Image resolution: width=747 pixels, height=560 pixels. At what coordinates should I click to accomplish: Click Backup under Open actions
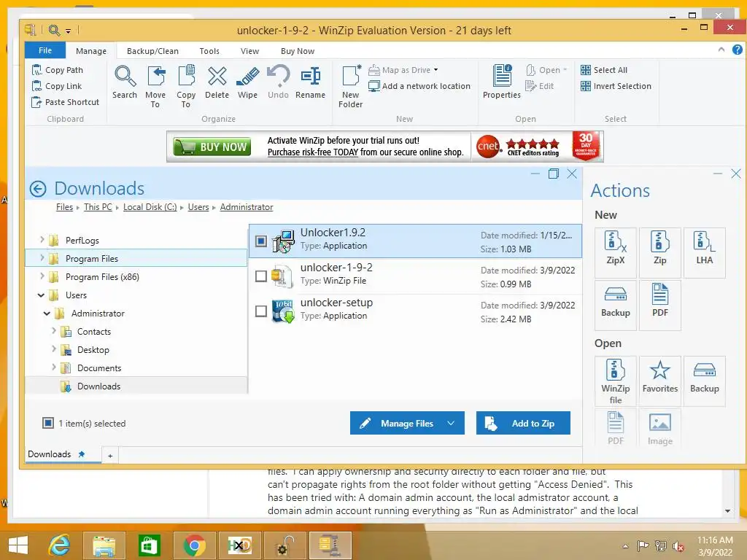pyautogui.click(x=704, y=381)
